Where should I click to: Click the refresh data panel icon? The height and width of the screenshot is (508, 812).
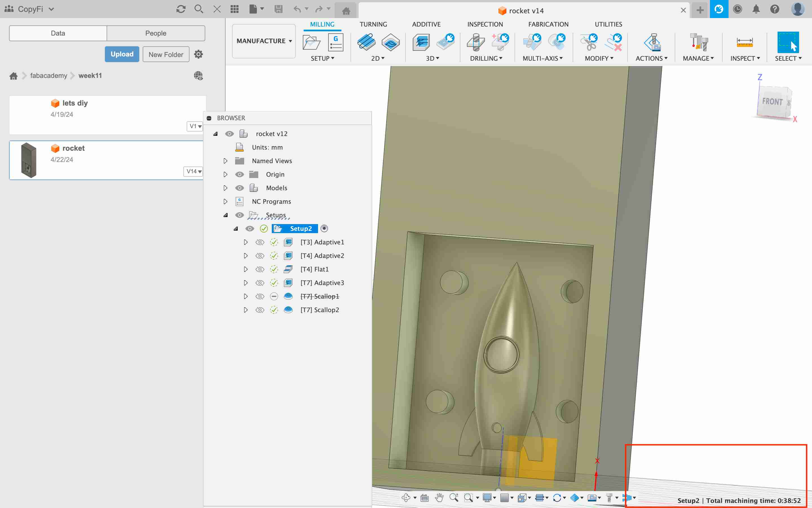point(181,9)
